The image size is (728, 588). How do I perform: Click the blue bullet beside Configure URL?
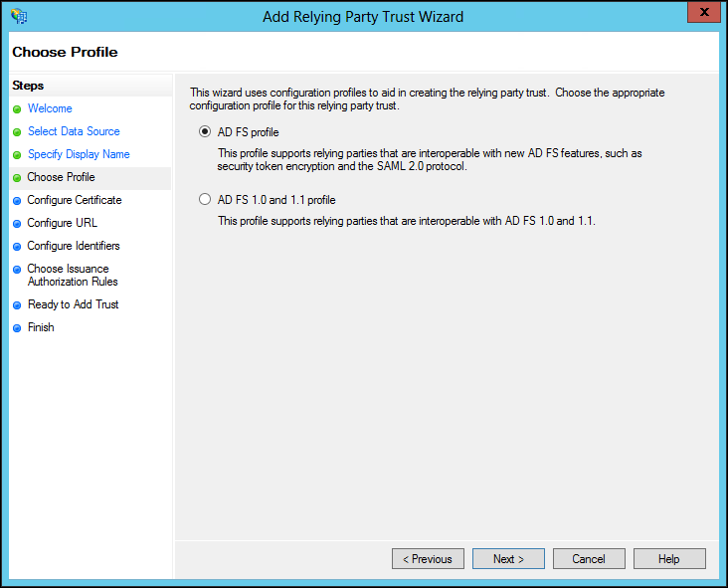point(17,224)
